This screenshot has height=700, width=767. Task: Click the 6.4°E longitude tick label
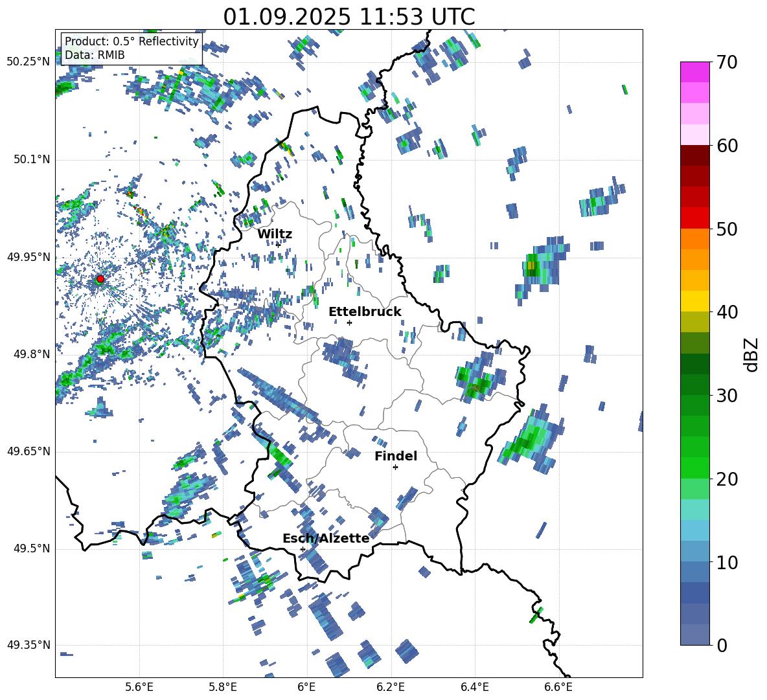pyautogui.click(x=474, y=688)
